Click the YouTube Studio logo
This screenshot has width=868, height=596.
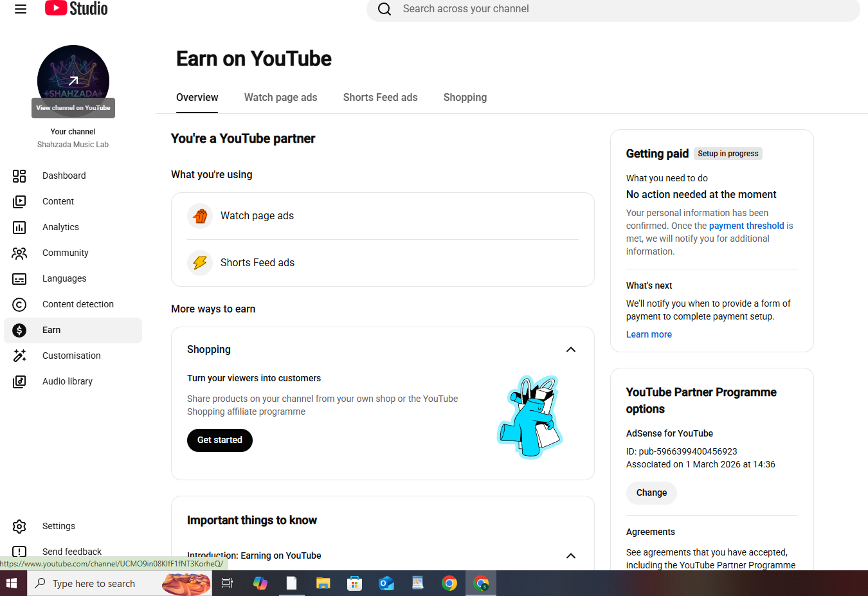(x=77, y=8)
